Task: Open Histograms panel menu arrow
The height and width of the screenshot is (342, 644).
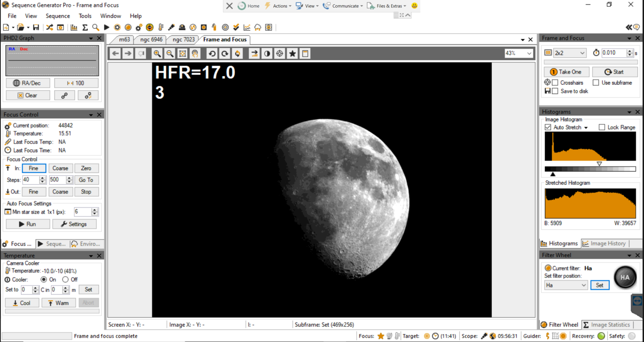Action: [629, 112]
